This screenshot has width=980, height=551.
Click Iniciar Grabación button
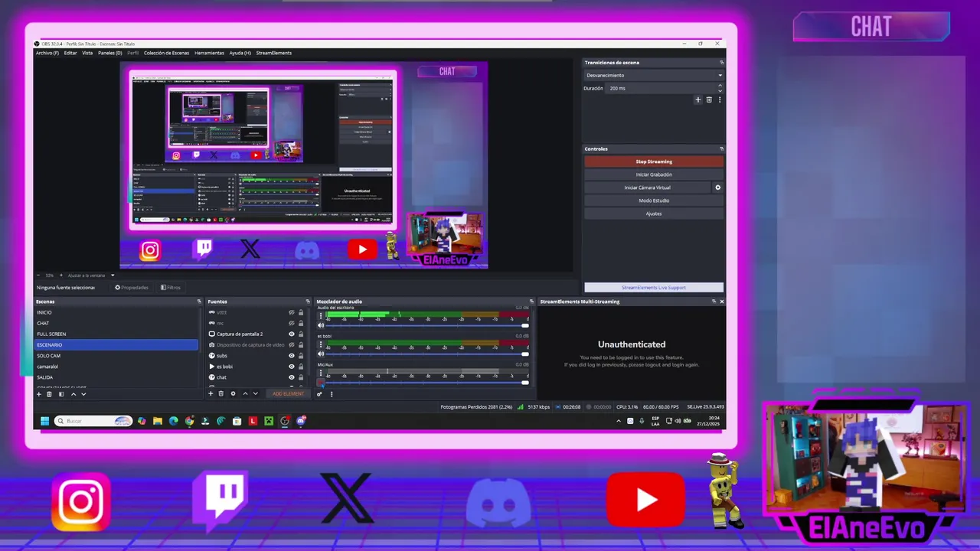click(654, 174)
